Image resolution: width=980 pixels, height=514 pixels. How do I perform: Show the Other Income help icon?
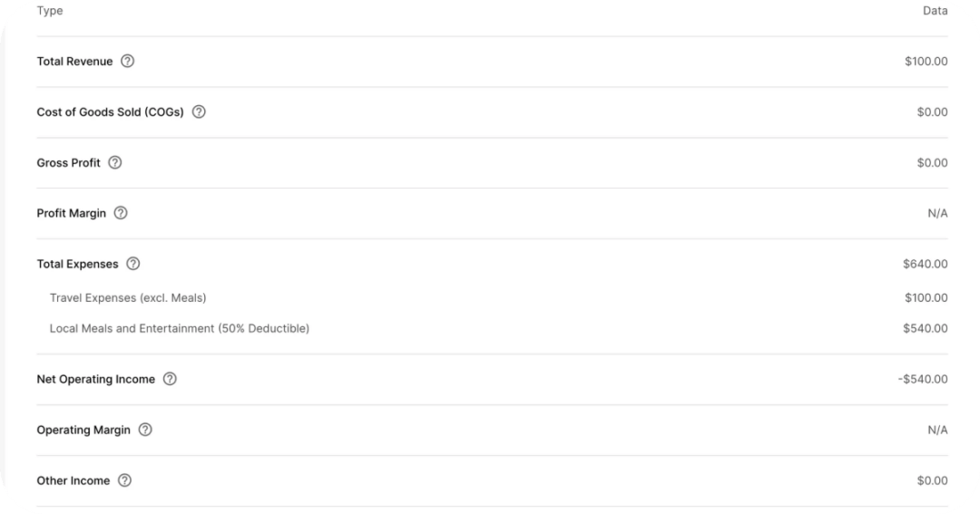tap(125, 480)
